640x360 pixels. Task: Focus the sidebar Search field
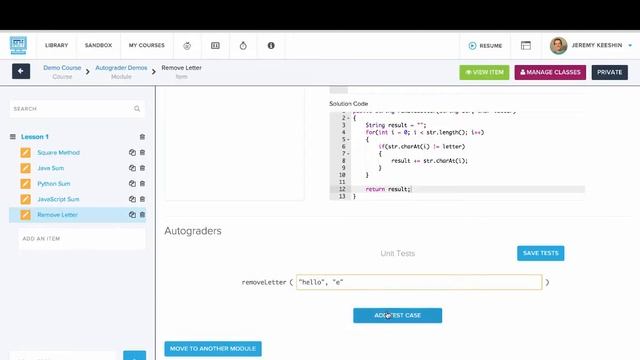click(77, 109)
